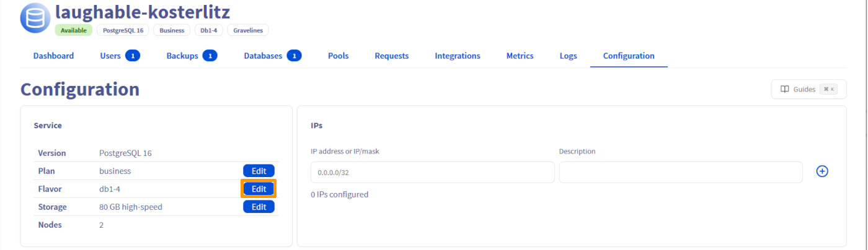This screenshot has height=250, width=868.
Task: Select the Pools tab
Action: [338, 56]
